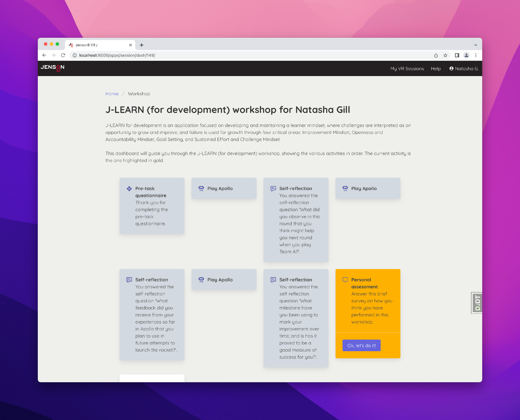520x420 pixels.
Task: Click the first-row left Play Apollo title
Action: [220, 189]
